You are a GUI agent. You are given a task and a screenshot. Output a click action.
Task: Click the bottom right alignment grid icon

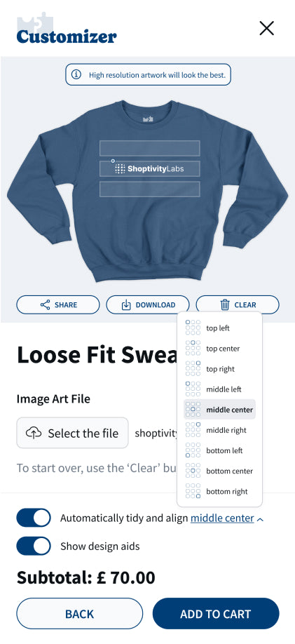point(193,491)
